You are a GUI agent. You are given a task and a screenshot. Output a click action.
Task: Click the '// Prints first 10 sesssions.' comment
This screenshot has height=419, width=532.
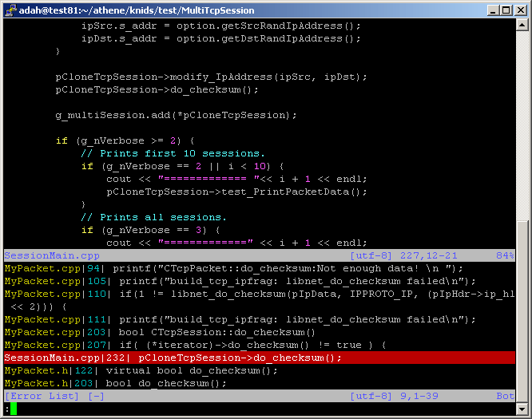[x=173, y=153]
